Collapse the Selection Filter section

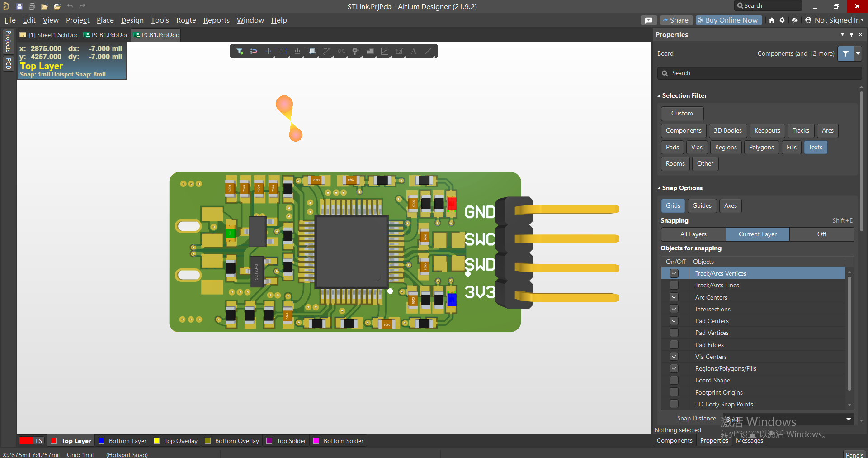point(659,96)
